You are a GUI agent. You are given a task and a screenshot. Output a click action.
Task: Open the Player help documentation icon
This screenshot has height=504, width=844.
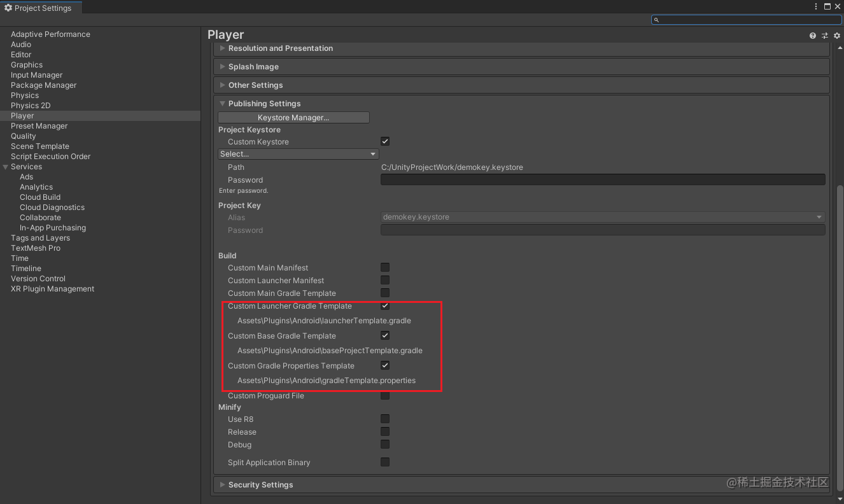813,36
